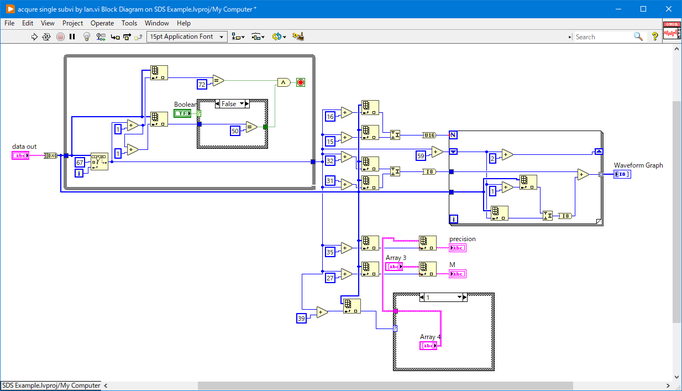The image size is (682, 391).
Task: Toggle Retain Wire Values button
Action: [x=101, y=37]
